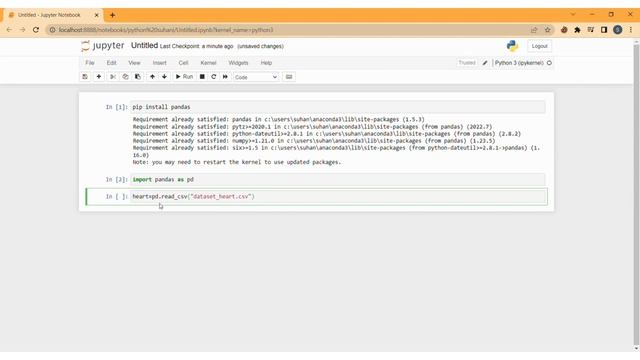640x360 pixels.
Task: Open the browser profile avatar
Action: [618, 30]
